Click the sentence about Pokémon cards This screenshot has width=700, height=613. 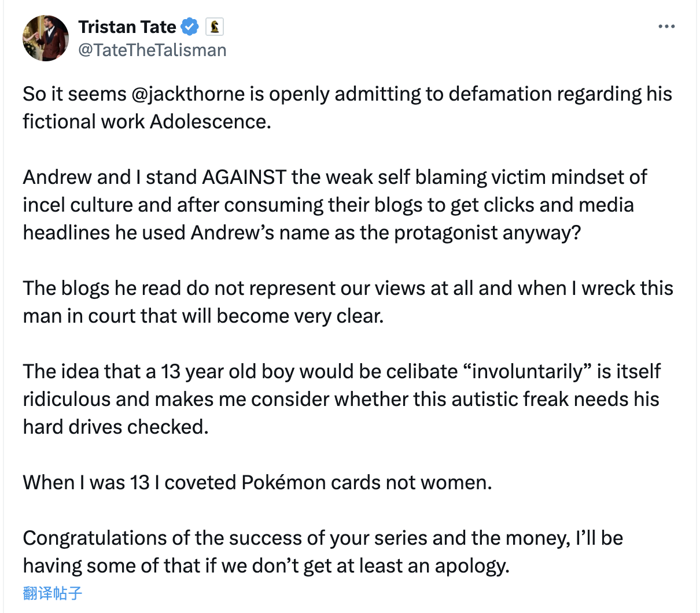[257, 482]
